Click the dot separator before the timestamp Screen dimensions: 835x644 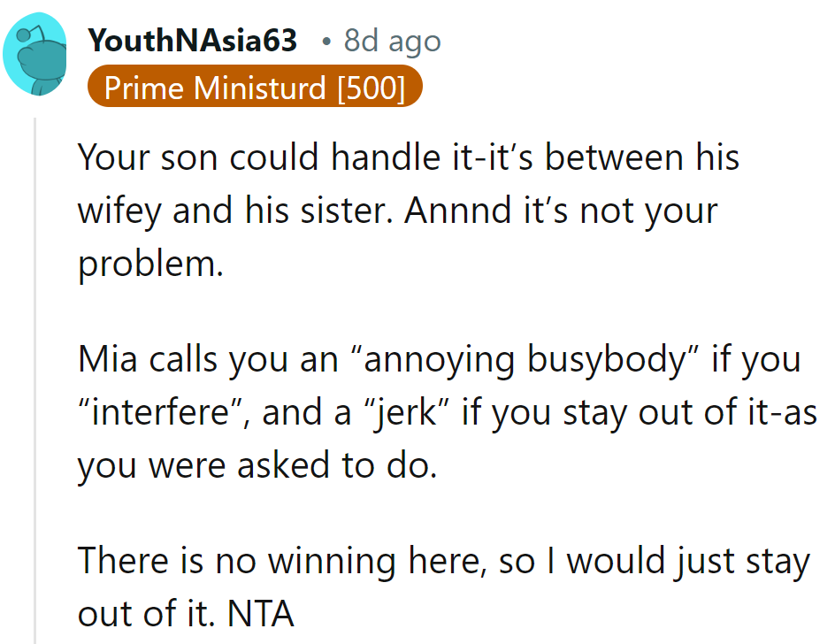coord(326,42)
